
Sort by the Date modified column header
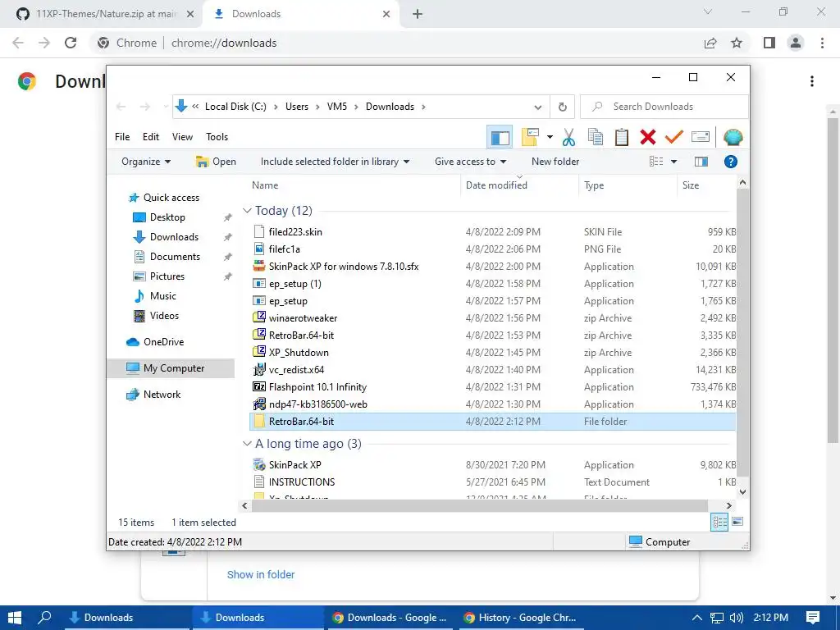pyautogui.click(x=519, y=185)
